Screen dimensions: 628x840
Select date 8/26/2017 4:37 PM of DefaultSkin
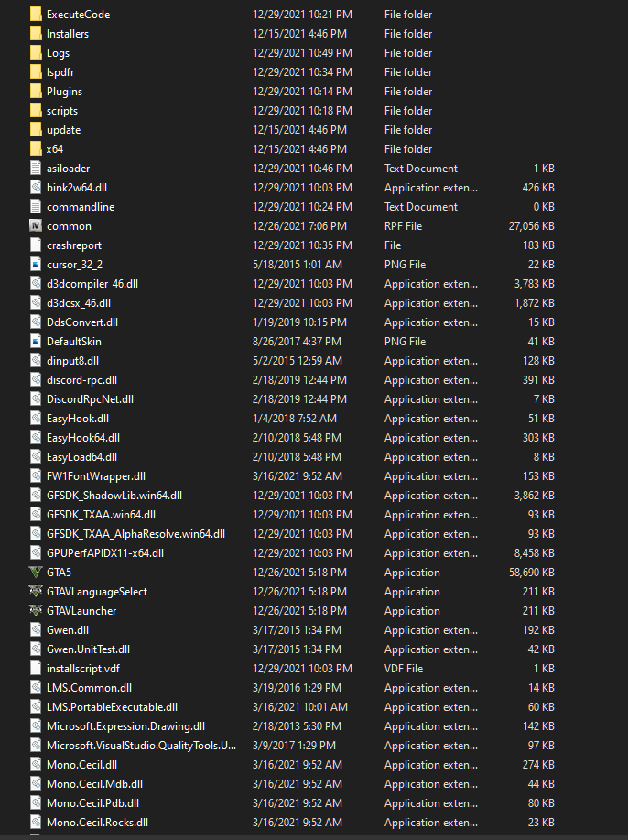(298, 342)
